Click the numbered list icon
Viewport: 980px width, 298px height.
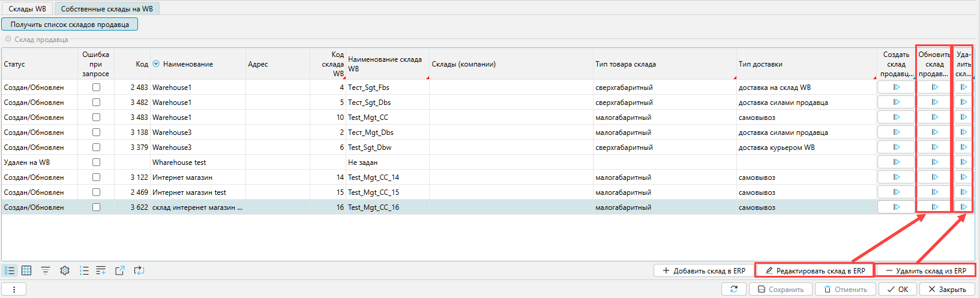[x=84, y=271]
